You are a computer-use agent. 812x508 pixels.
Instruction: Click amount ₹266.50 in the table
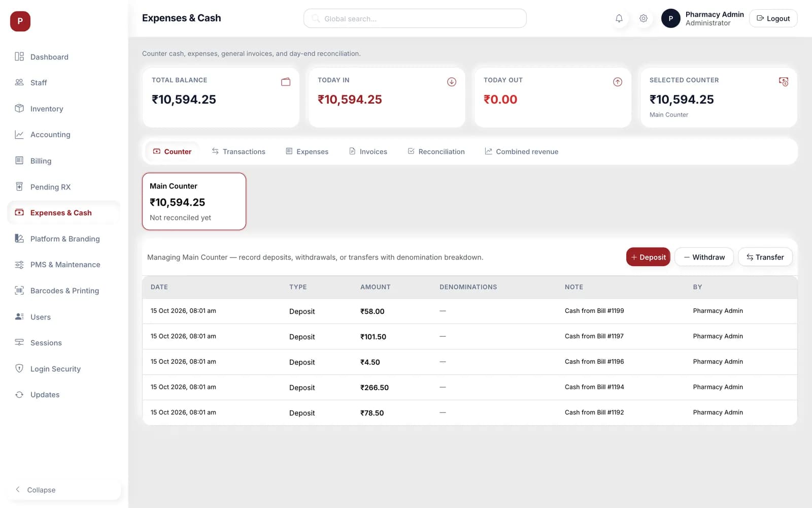pos(375,388)
